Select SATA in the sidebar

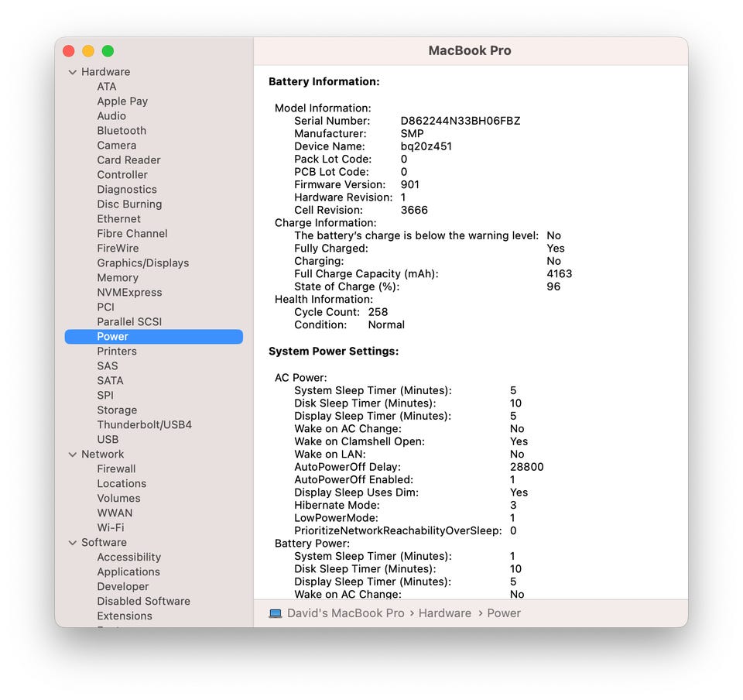pyautogui.click(x=110, y=380)
